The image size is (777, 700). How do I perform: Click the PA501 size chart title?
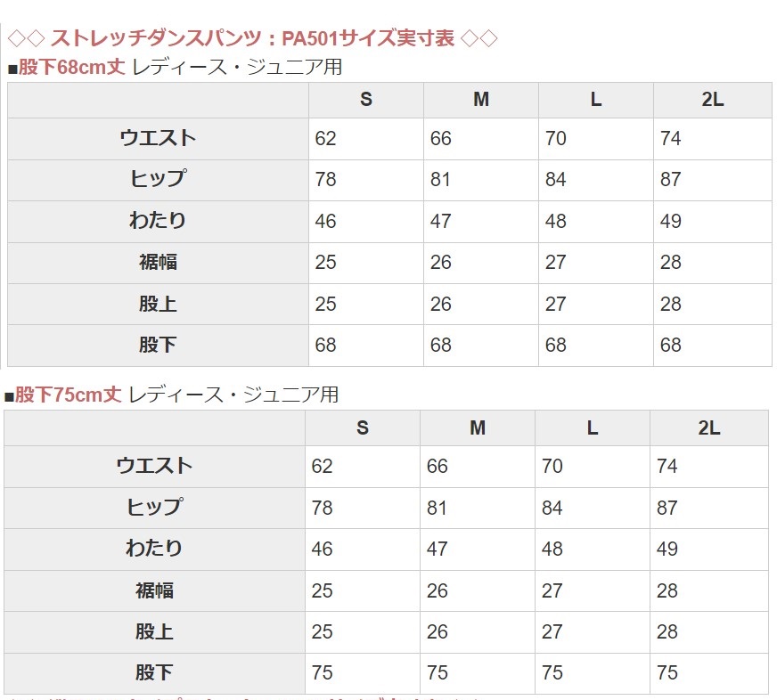click(253, 38)
